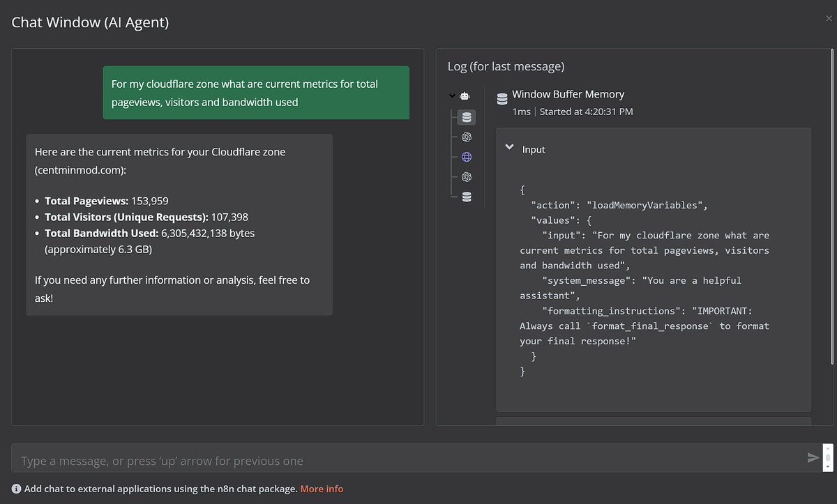Screen dimensions: 837x504
Task: Click the 'Chat Window (AI Agent)' title
Action: (90, 22)
